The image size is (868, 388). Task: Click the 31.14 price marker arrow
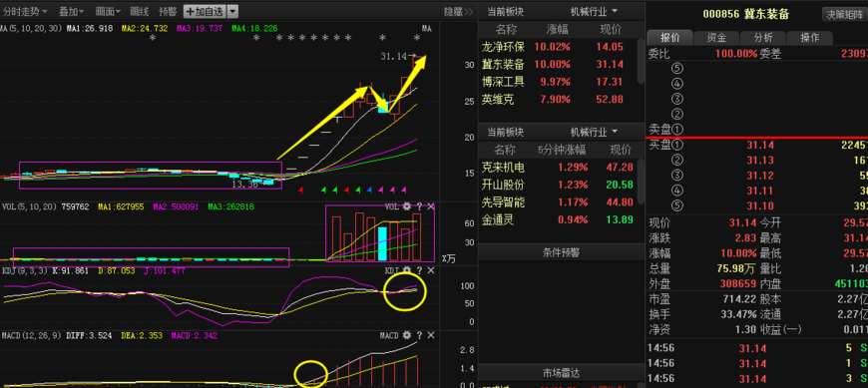click(412, 57)
